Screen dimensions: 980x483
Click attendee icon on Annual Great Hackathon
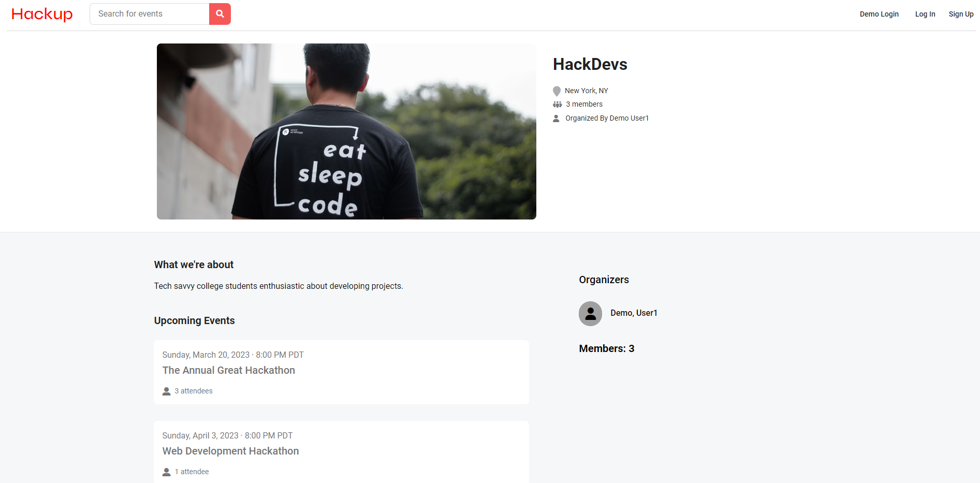pos(166,391)
